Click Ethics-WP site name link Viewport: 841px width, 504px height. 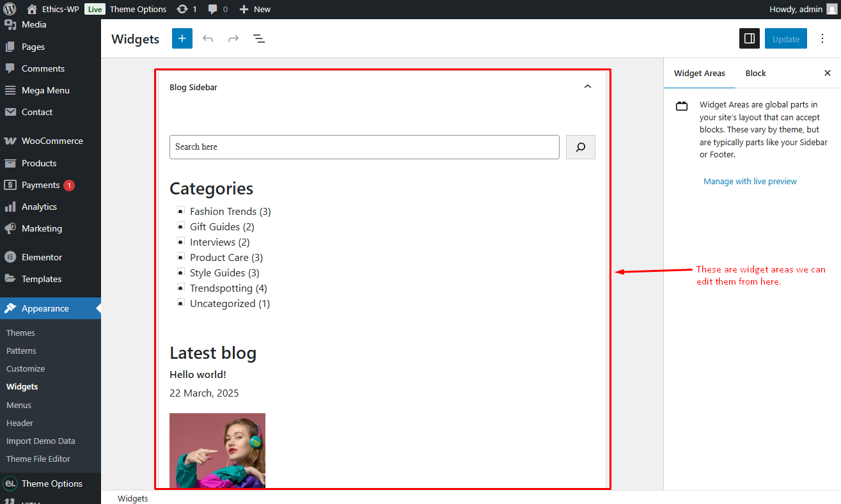(60, 9)
